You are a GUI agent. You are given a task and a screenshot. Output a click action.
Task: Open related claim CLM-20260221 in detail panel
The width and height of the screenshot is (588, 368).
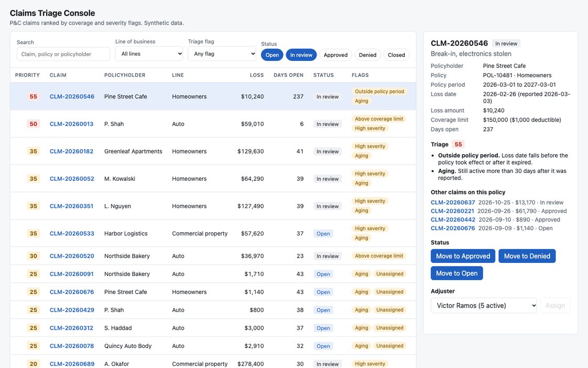click(x=452, y=211)
